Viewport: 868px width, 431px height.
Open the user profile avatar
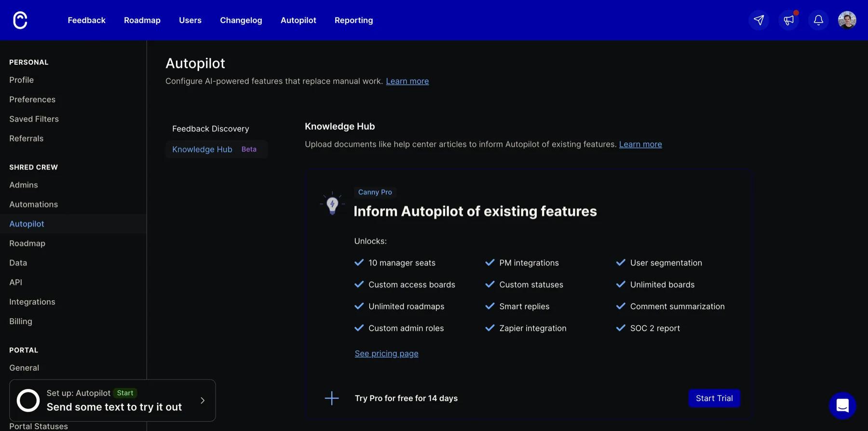pos(847,20)
